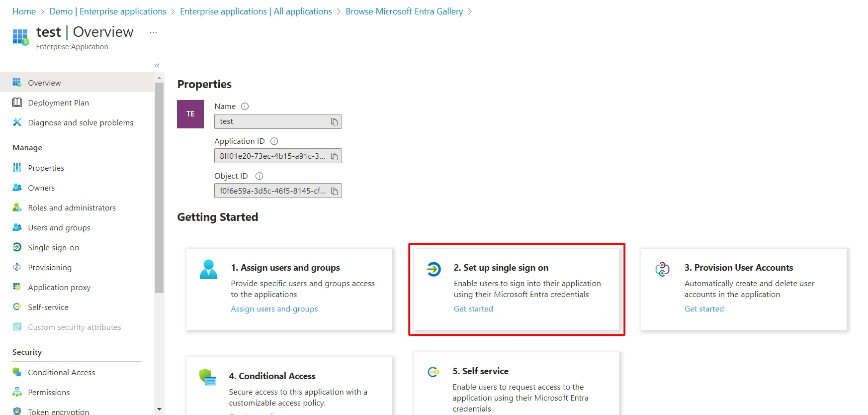Click the purple TE application logo tile

(x=190, y=114)
